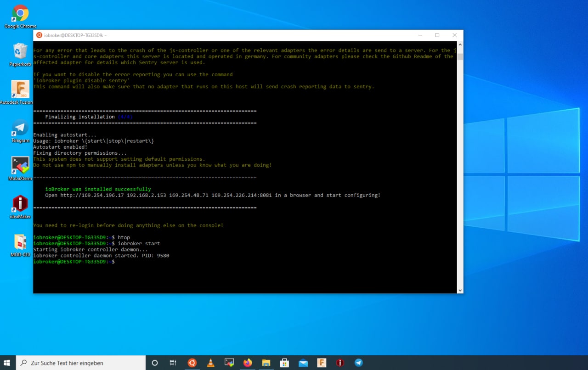
Task: Click the 'Usage: iobroker' output line
Action: pos(94,141)
